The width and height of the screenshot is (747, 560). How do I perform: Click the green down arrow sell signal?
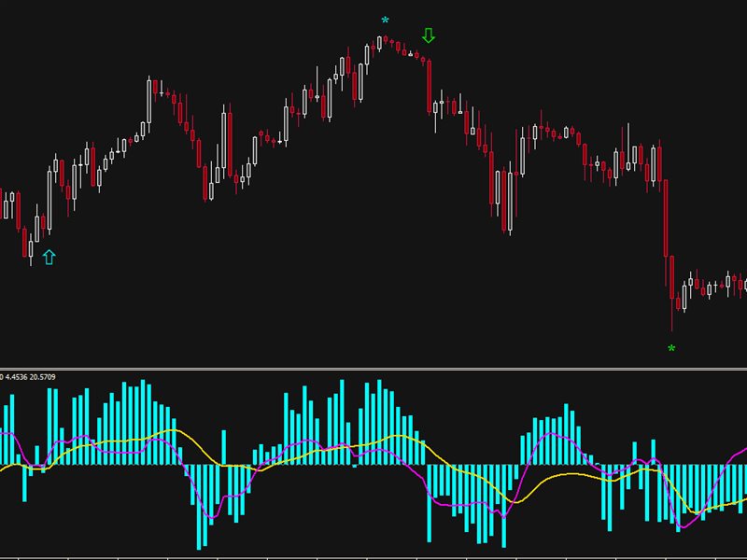point(429,35)
